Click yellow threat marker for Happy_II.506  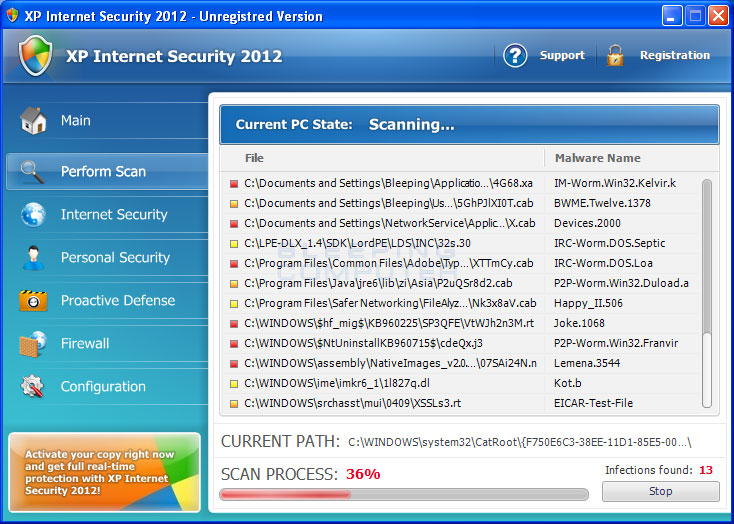pos(234,303)
